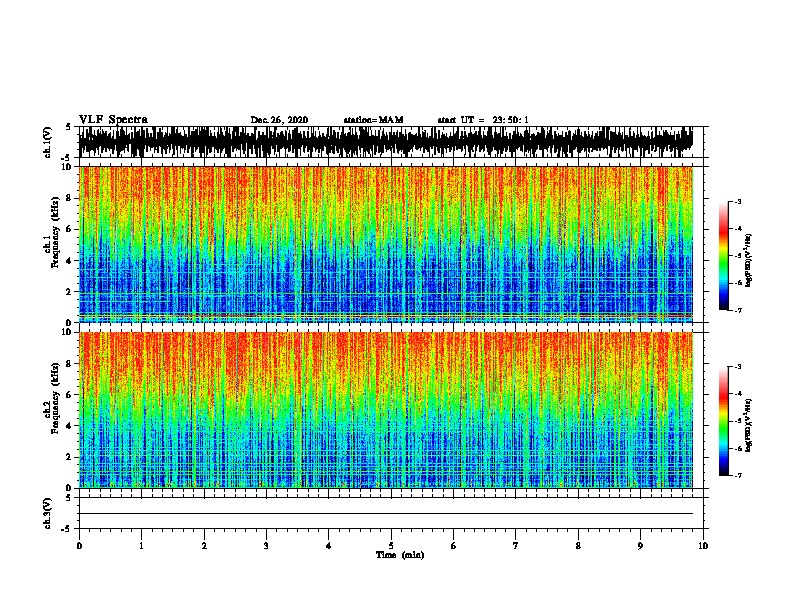
Task: Click the 'ch.1 Frequency (kHz)' axis label
Action: [51, 232]
